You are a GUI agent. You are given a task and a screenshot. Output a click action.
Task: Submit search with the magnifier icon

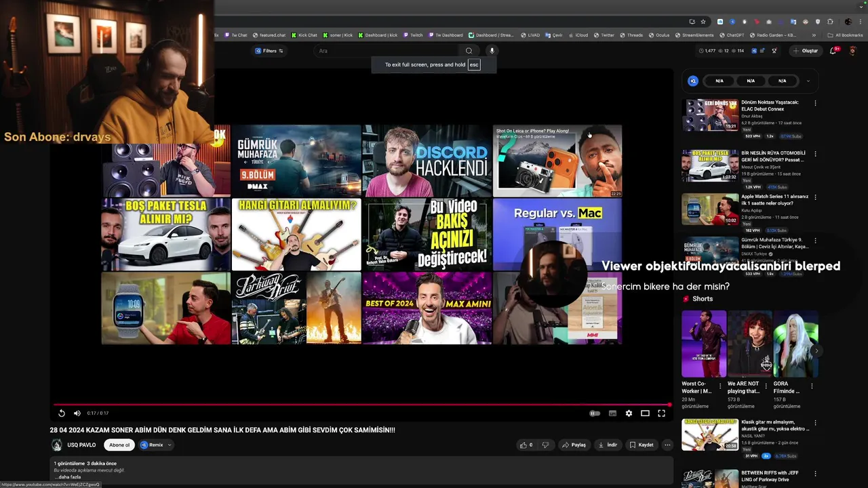(469, 51)
